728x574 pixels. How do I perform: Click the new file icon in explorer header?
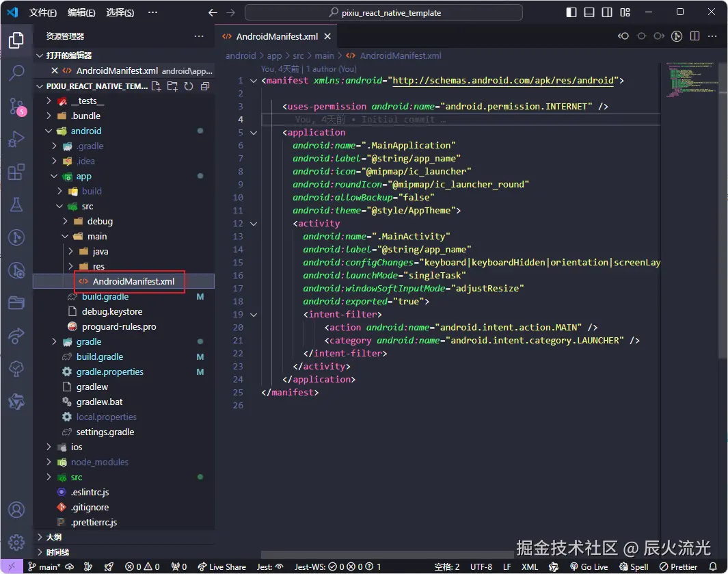[157, 86]
